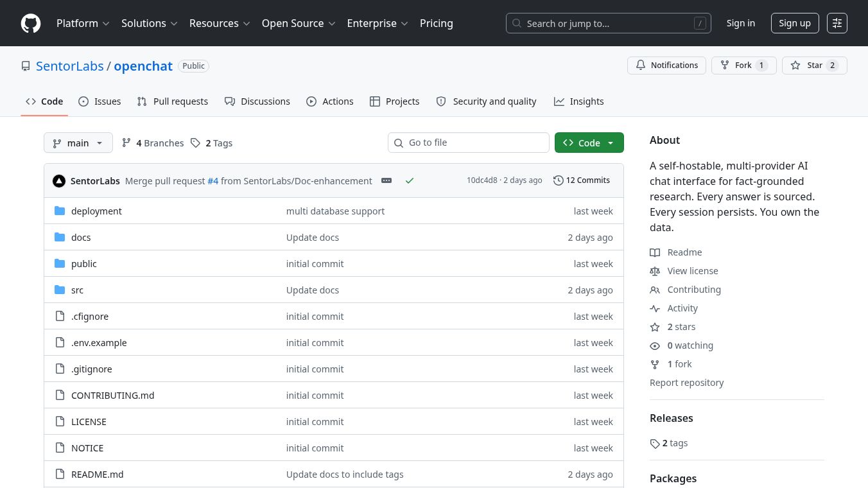Expand the Platform menu in header
The height and width of the screenshot is (488, 868).
pos(83,23)
